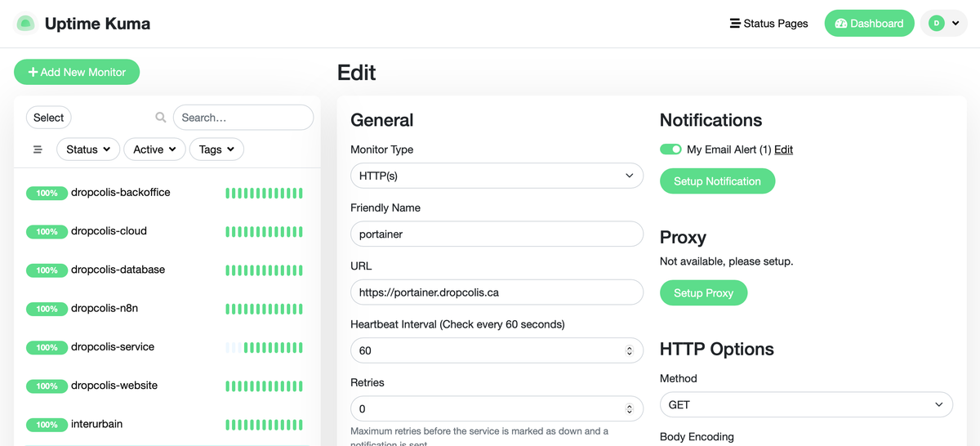The height and width of the screenshot is (446, 980).
Task: Select the dropcolis-service monitor
Action: pos(167,347)
